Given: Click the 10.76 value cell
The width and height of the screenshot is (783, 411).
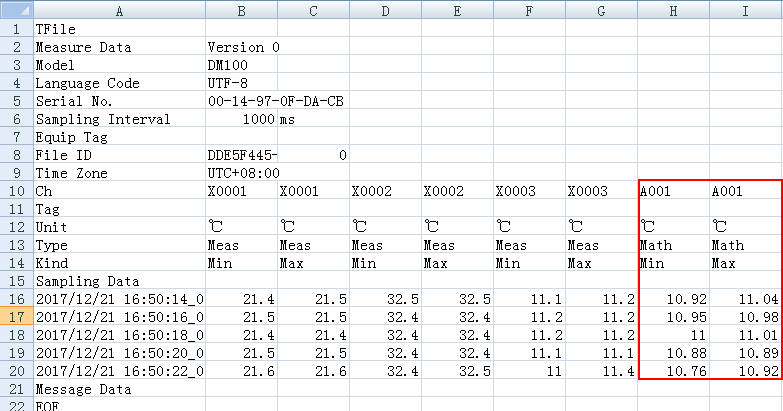Looking at the screenshot, I should point(674,371).
